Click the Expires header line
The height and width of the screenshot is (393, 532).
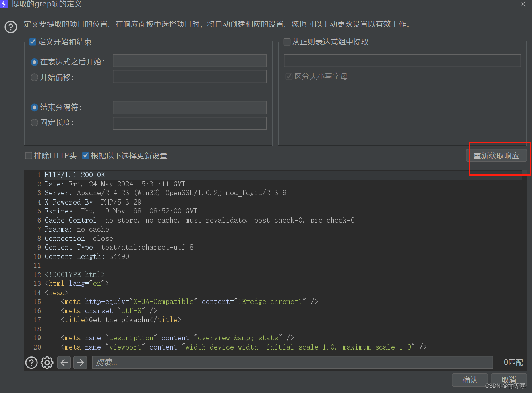pos(121,211)
